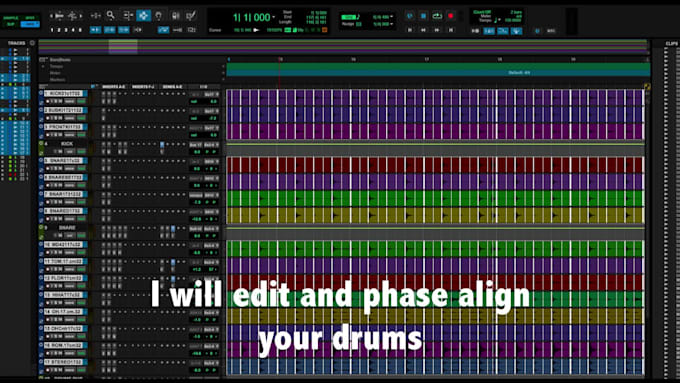
Task: Select the Trim tool
Action: 128,16
